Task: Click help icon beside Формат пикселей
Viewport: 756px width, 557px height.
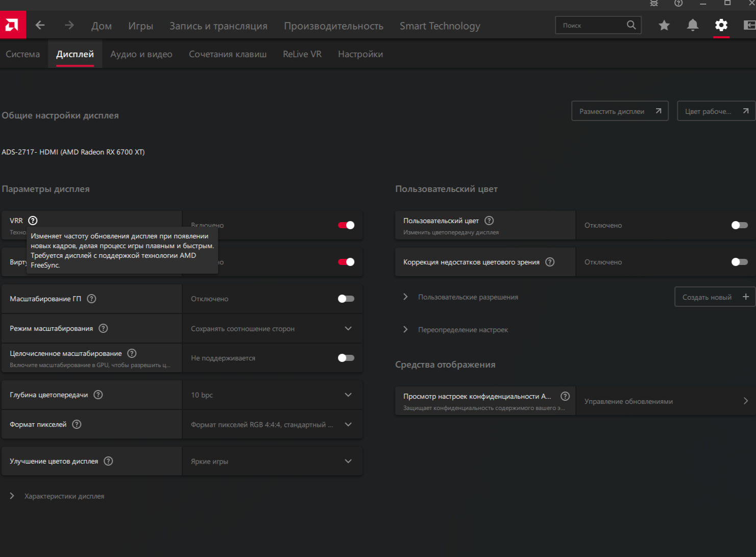Action: click(77, 424)
